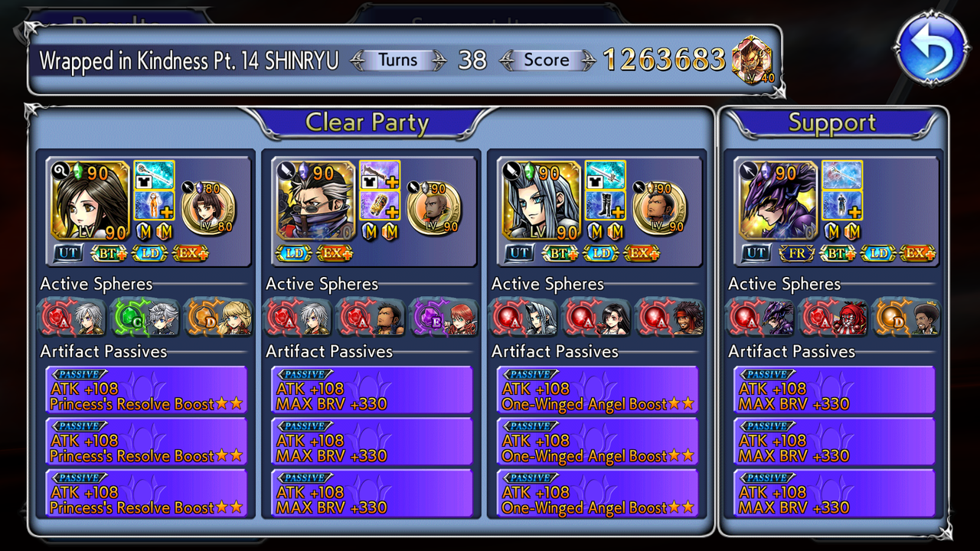Tap the first party member's UT badge
The width and height of the screenshot is (980, 551).
coord(69,253)
